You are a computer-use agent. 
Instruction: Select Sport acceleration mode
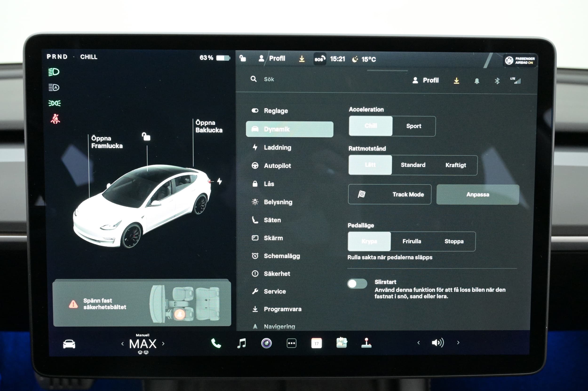(414, 126)
